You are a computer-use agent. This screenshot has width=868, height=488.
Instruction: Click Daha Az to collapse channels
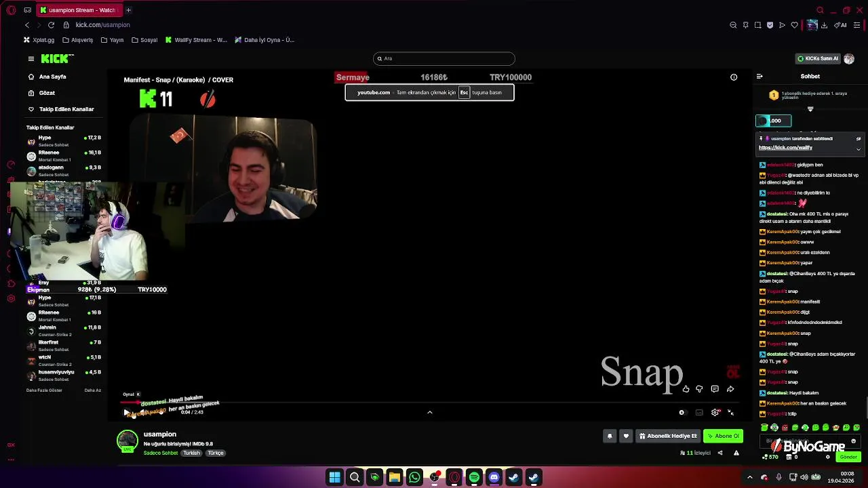(x=92, y=390)
